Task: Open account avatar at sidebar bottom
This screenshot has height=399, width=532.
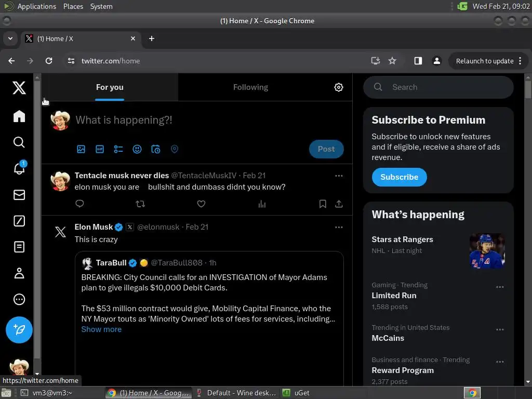Action: 19,367
